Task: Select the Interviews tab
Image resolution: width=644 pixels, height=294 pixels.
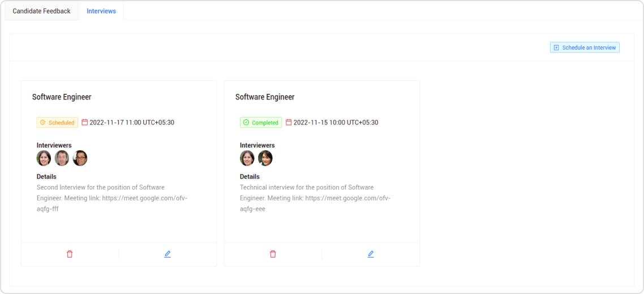Action: (x=101, y=11)
